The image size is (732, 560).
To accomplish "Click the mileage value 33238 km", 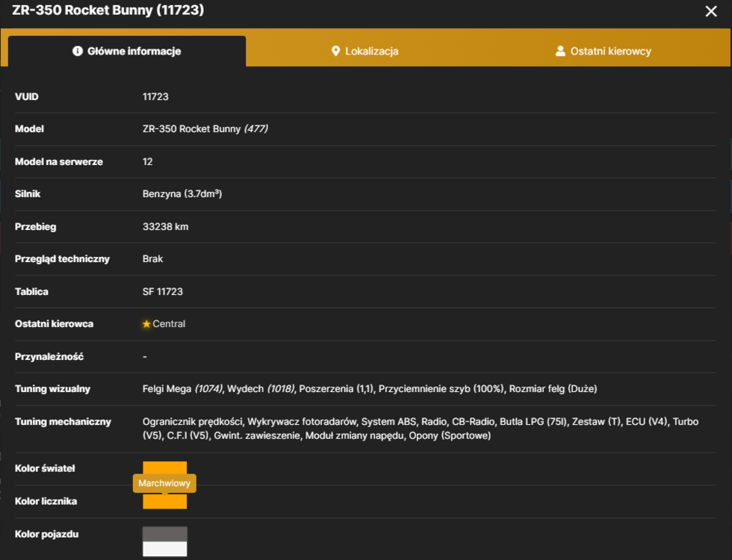I will click(165, 227).
